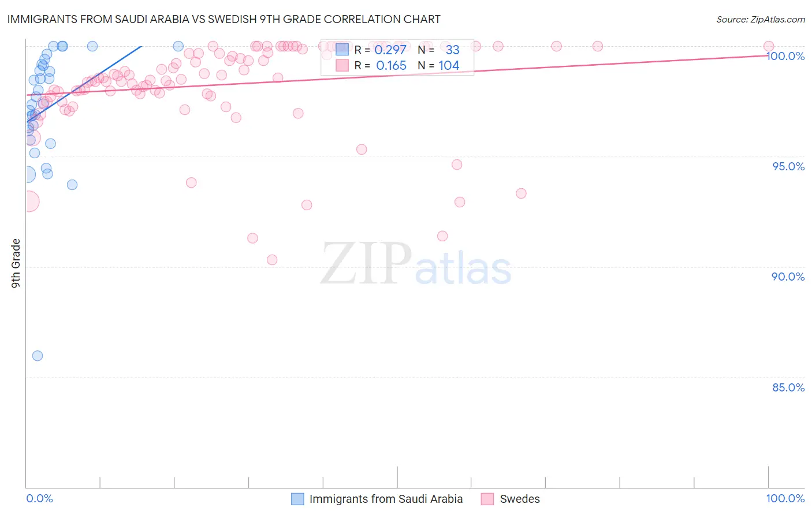Click the blue Immigrants from Saudi Arabia legend swatch

click(297, 499)
